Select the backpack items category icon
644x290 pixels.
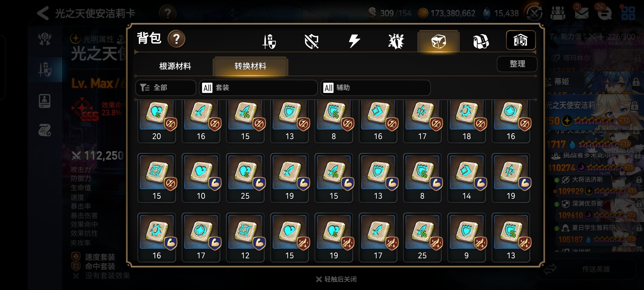pyautogui.click(x=481, y=42)
